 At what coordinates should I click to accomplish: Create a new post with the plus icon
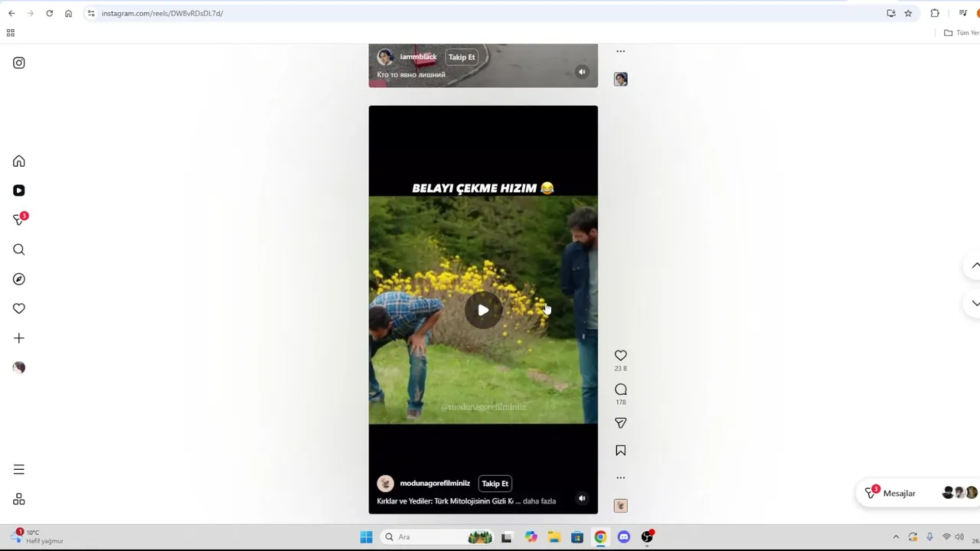pyautogui.click(x=19, y=338)
